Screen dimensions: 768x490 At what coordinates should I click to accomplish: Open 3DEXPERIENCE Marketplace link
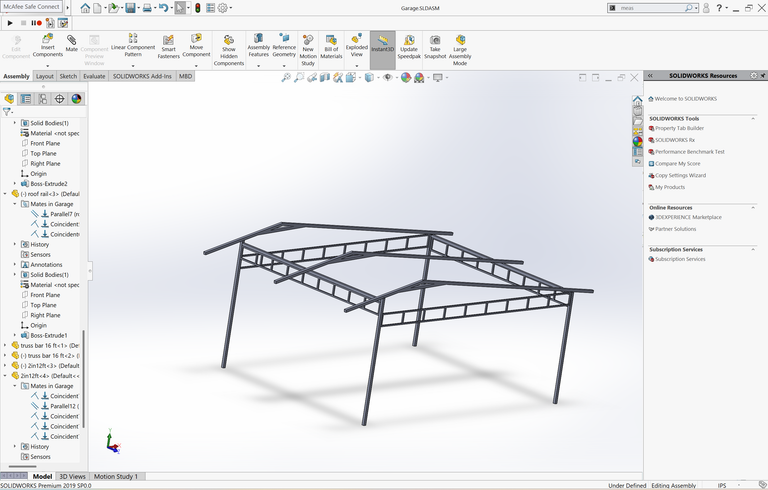point(688,217)
